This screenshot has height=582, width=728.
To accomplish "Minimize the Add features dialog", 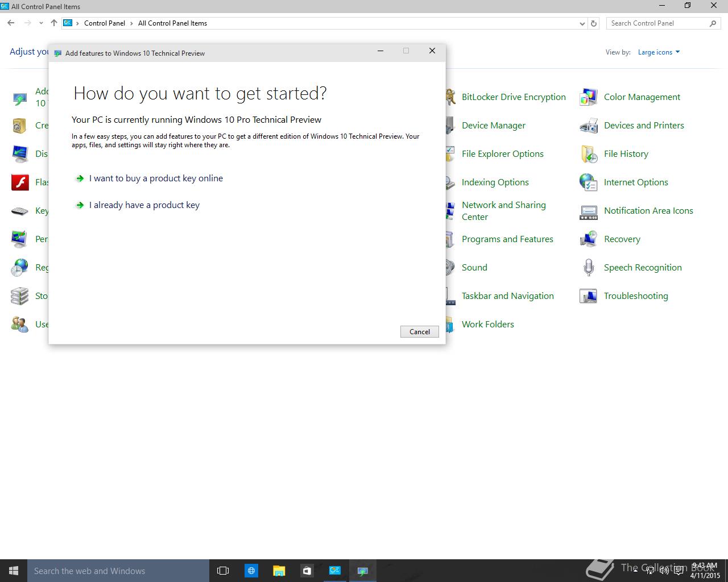I will 380,51.
